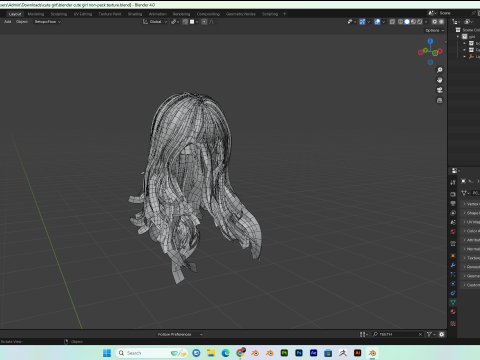Toggle viewport gizmos visibility

pyautogui.click(x=362, y=22)
